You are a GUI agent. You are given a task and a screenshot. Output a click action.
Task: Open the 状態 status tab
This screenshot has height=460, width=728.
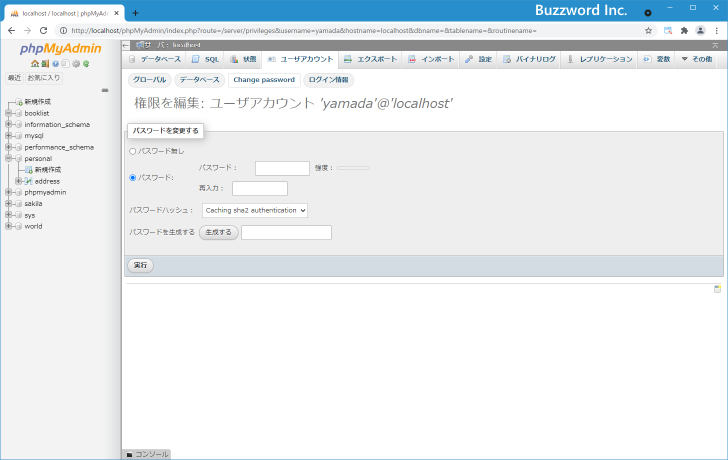[x=243, y=59]
